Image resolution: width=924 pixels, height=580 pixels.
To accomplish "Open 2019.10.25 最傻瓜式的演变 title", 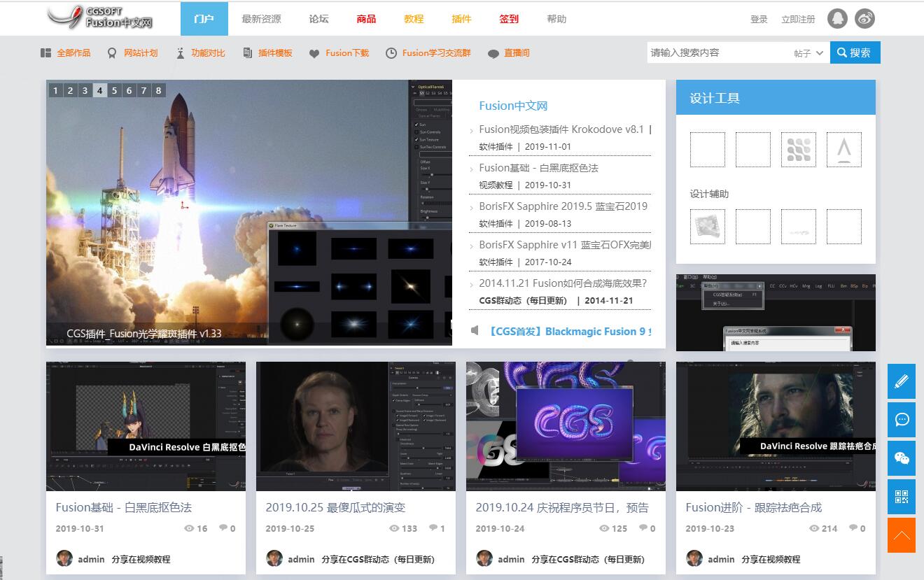I will click(335, 507).
